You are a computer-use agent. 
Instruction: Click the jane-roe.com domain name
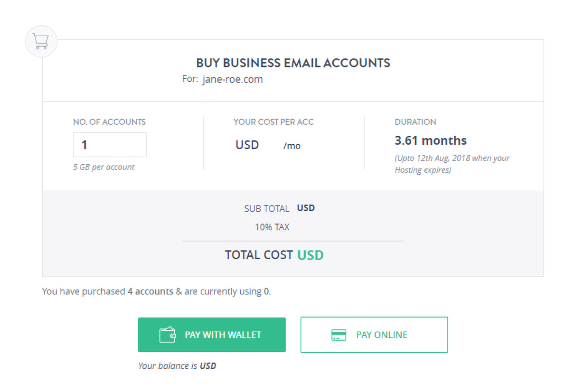tap(232, 79)
